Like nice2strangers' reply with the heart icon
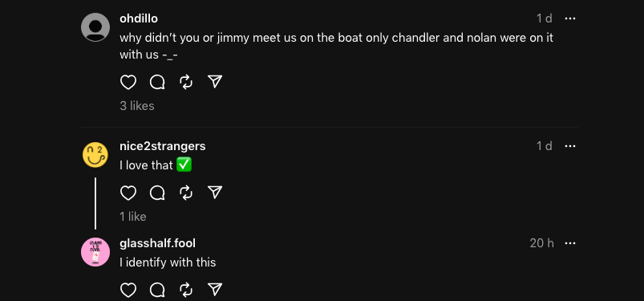The height and width of the screenshot is (301, 644). click(x=128, y=193)
